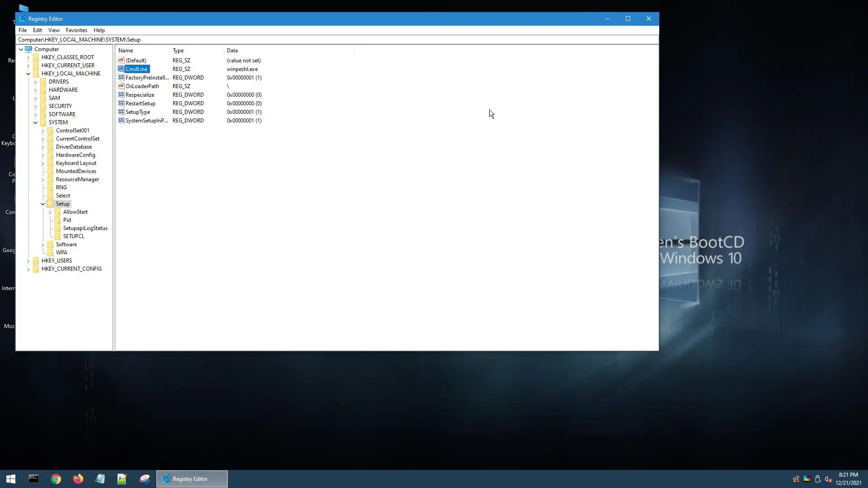Open Command Prompt icon in taskbar
The width and height of the screenshot is (868, 488).
[33, 479]
